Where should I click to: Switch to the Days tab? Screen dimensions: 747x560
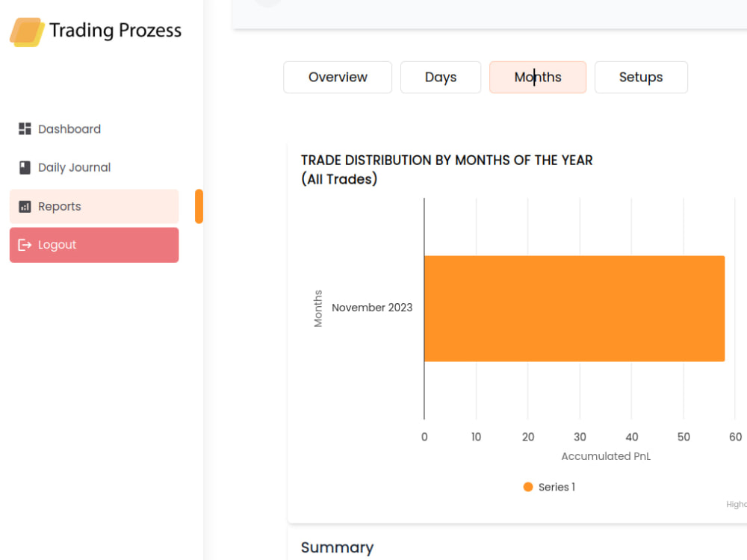pyautogui.click(x=441, y=77)
